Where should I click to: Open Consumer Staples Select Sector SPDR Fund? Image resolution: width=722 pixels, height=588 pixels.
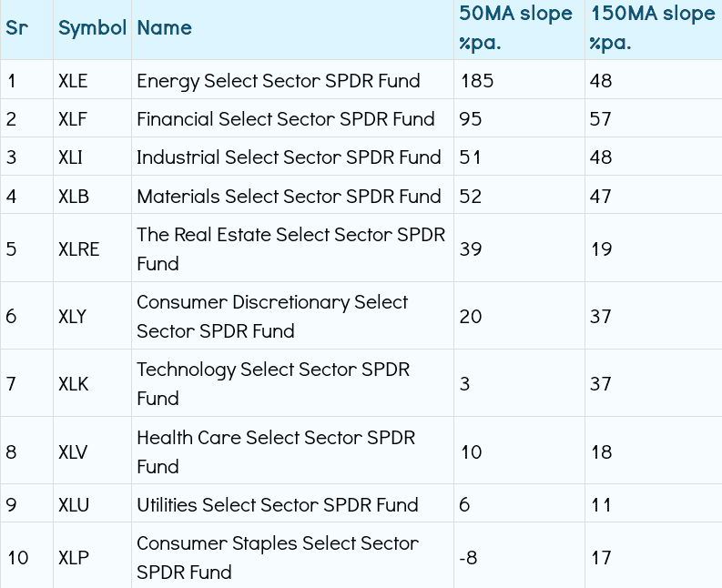[277, 557]
